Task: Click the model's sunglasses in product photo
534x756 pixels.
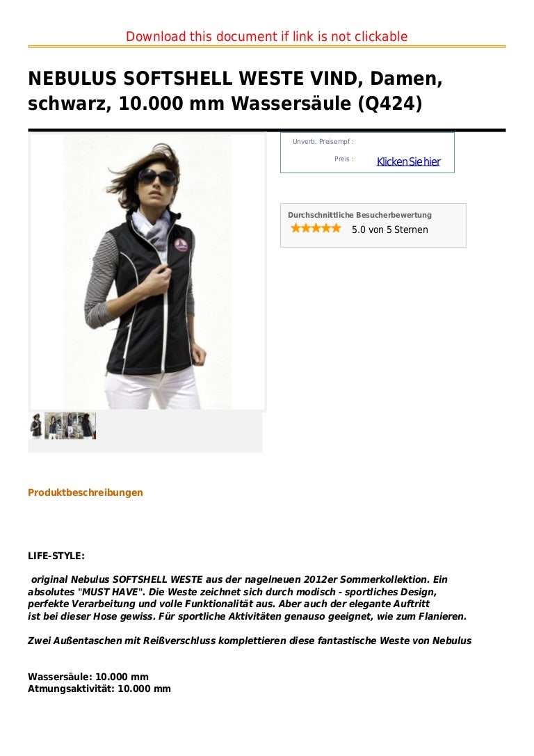Action: tap(157, 177)
